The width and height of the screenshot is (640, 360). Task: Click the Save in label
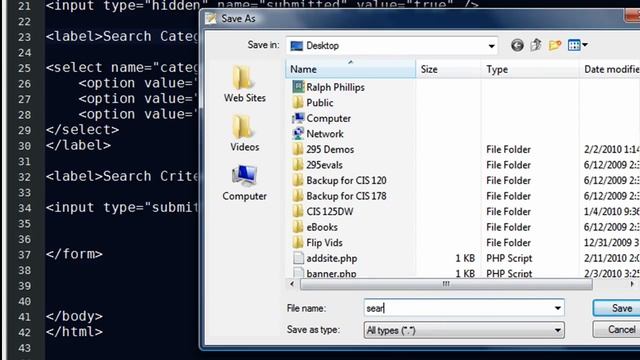[x=263, y=45]
